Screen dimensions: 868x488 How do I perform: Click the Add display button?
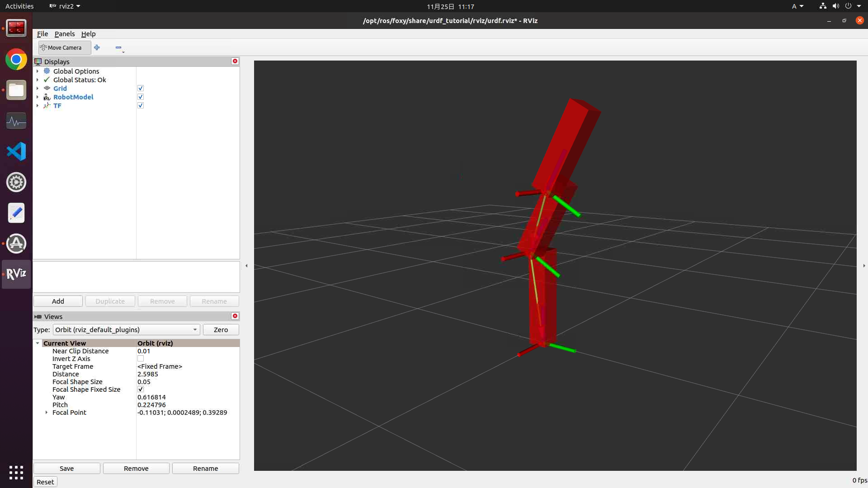pyautogui.click(x=58, y=301)
